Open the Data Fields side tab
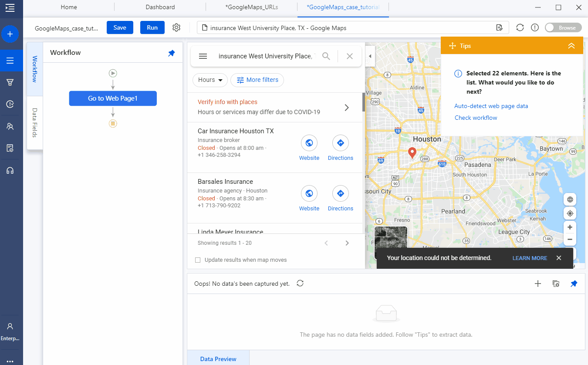The image size is (588, 365). click(35, 123)
